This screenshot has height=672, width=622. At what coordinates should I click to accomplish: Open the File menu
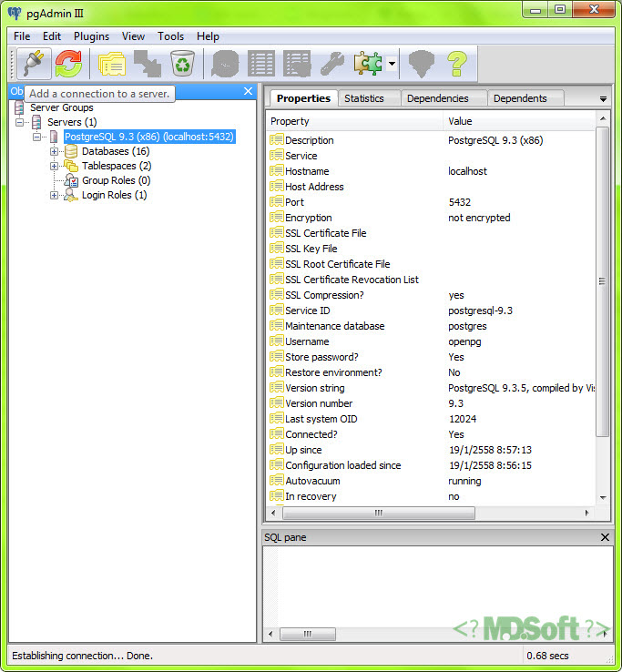coord(22,36)
